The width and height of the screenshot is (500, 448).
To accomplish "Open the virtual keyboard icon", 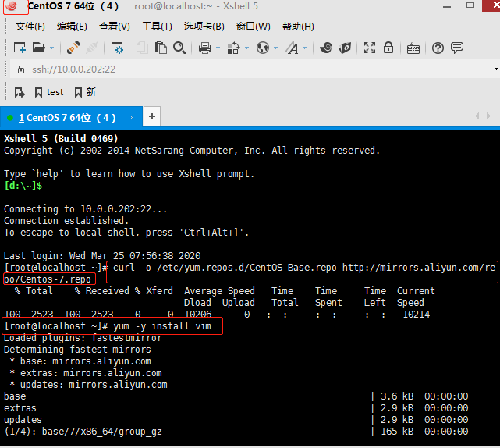I will pyautogui.click(x=413, y=48).
